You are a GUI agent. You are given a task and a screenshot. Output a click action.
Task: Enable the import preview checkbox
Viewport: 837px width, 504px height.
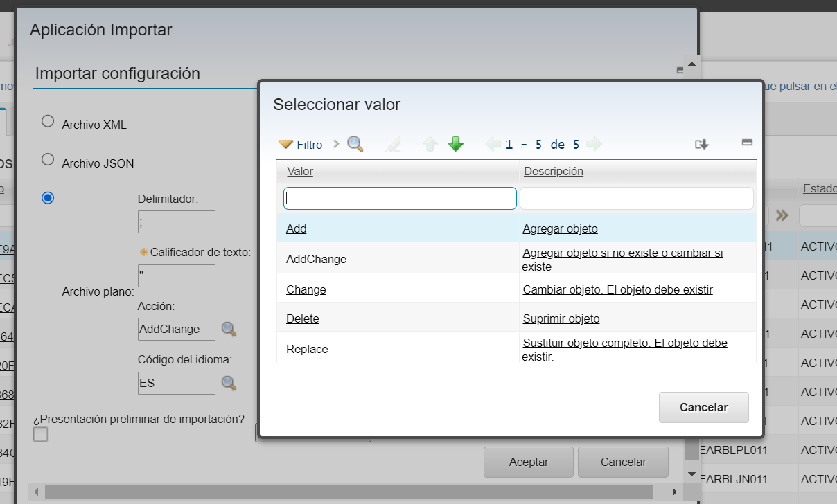(41, 434)
